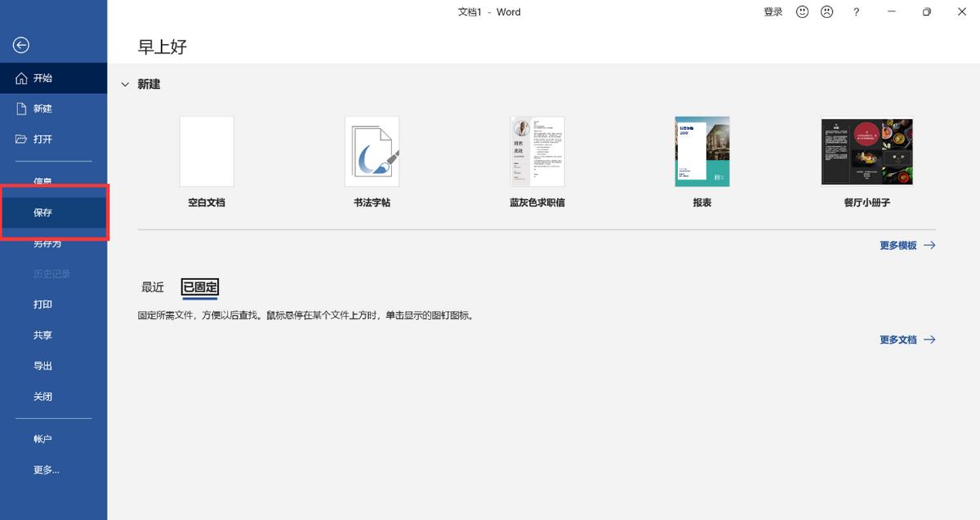
Task: Click the frowning face feedback icon
Action: click(826, 11)
